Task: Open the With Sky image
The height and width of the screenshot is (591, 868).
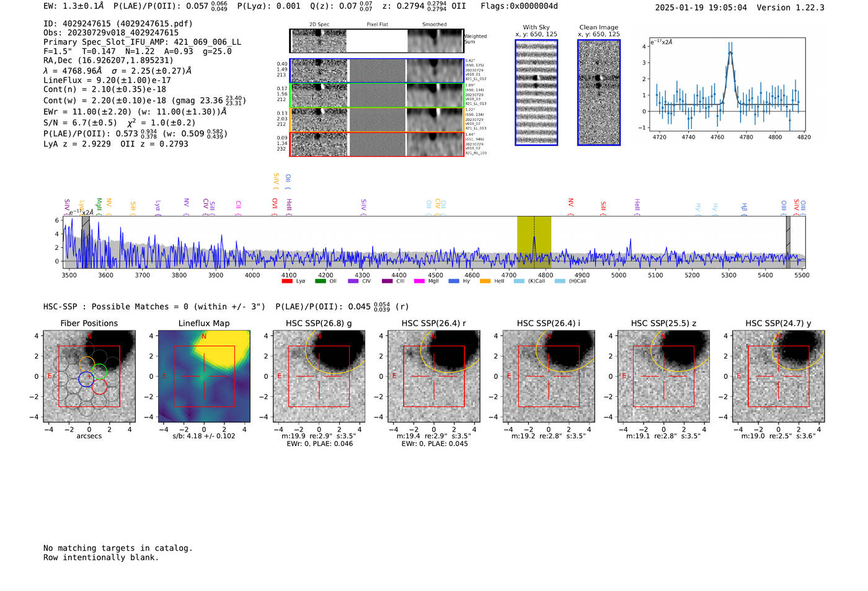Action: tap(536, 92)
